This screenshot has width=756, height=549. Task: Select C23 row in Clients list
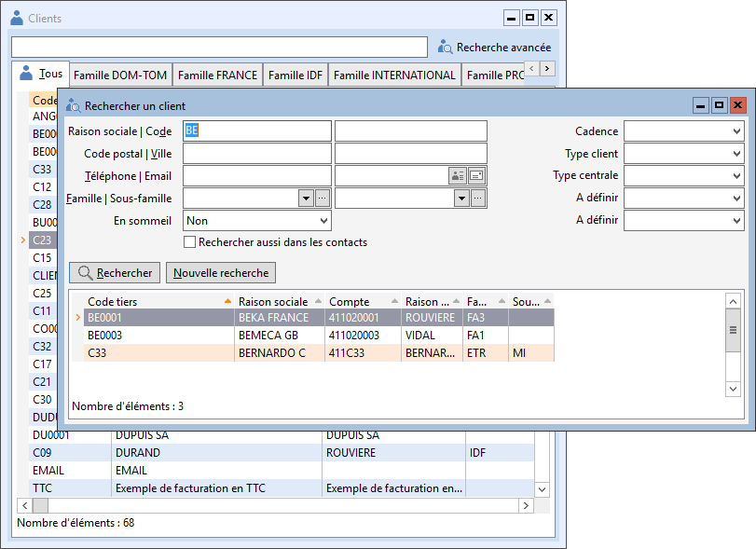[43, 240]
